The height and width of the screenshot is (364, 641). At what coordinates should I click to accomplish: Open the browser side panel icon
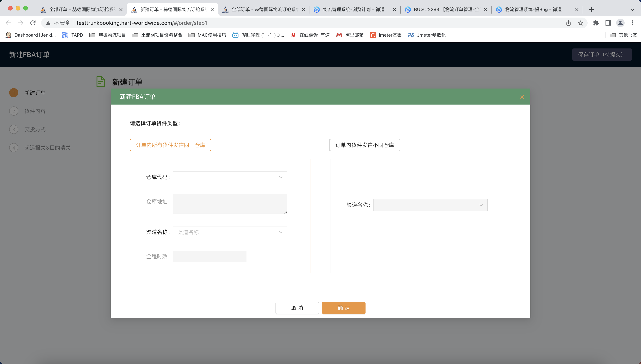(x=608, y=23)
